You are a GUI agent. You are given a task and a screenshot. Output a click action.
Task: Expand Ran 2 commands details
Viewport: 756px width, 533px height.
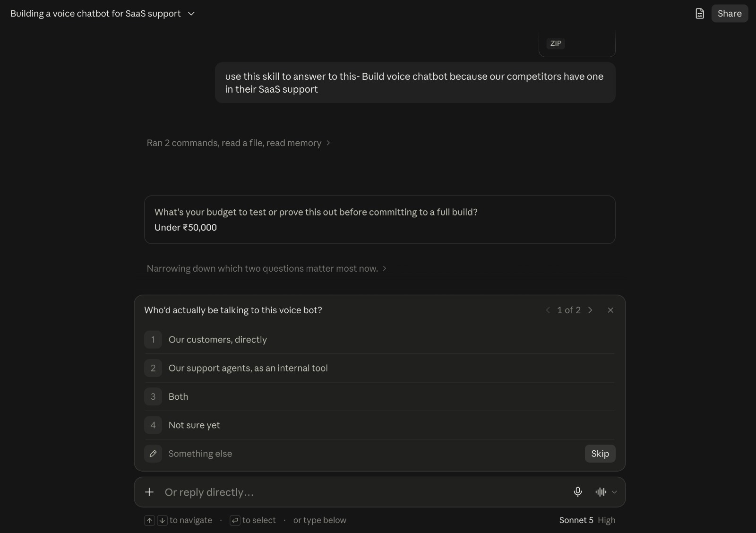click(239, 143)
